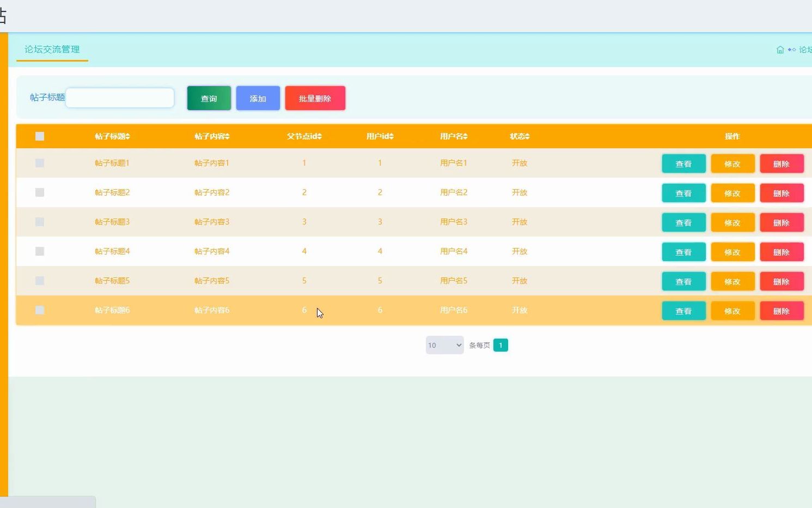Check the row for 帖子标题3
Viewport: 812px width, 508px height.
click(40, 222)
